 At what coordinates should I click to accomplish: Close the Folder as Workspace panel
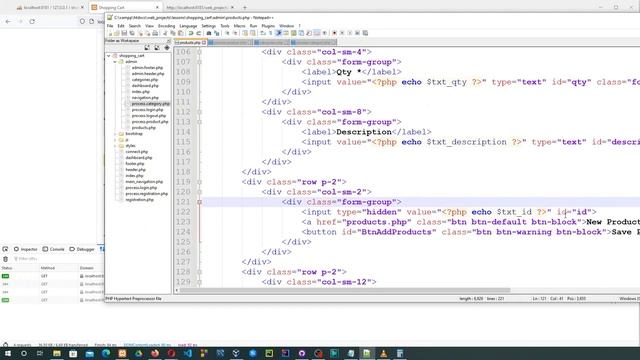pyautogui.click(x=169, y=41)
